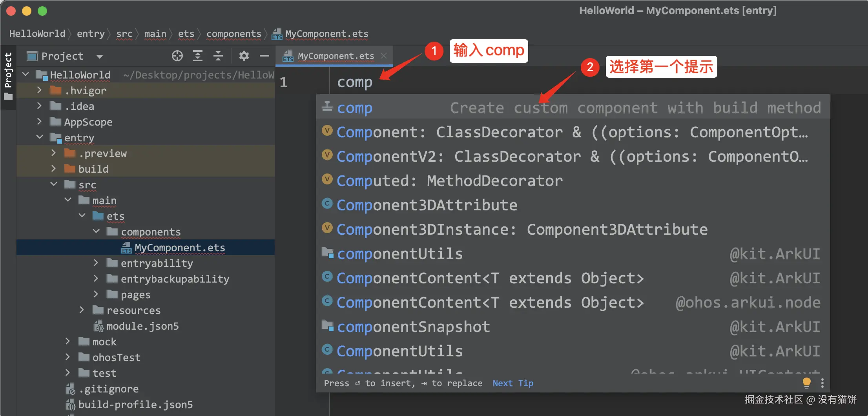The height and width of the screenshot is (416, 868).
Task: Expand the resources folder
Action: [x=82, y=310]
